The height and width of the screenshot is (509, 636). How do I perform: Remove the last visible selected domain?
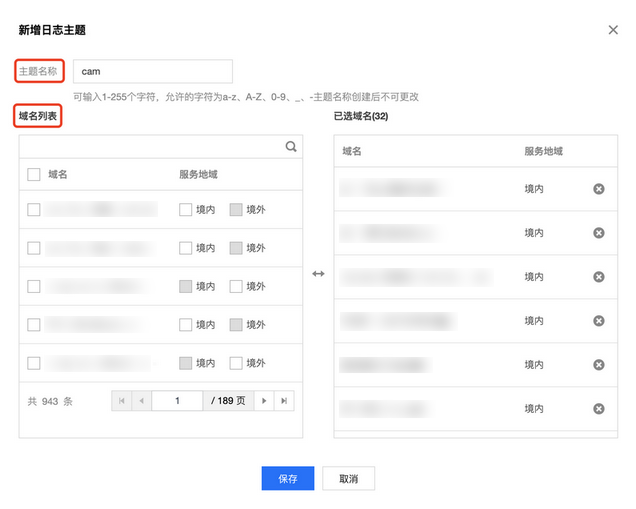(x=599, y=409)
